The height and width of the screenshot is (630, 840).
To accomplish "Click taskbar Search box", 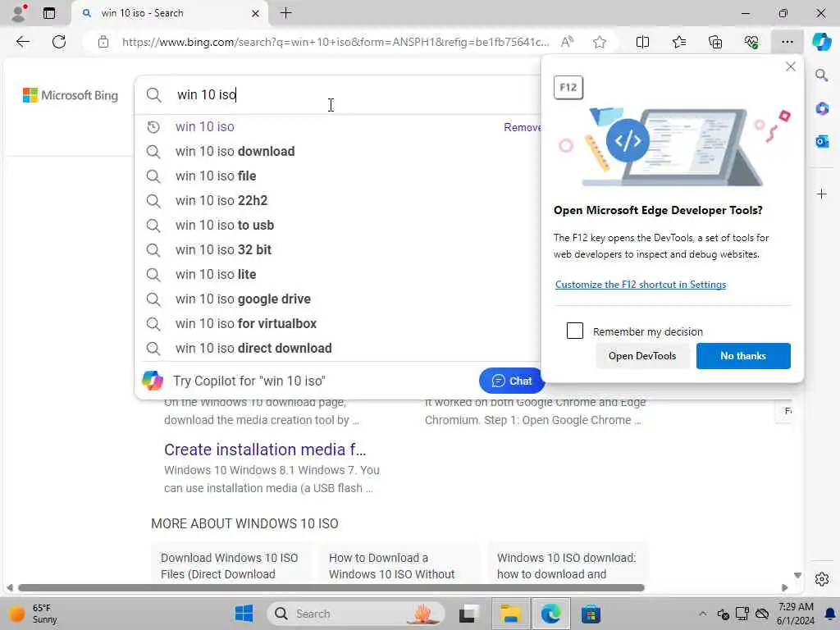I will point(356,614).
